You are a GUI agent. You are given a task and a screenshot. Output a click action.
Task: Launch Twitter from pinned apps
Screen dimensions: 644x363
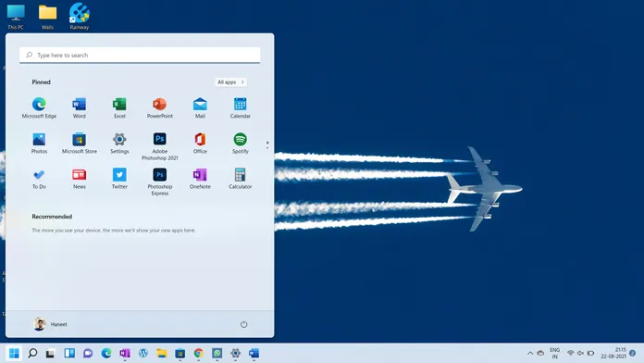pos(119,179)
